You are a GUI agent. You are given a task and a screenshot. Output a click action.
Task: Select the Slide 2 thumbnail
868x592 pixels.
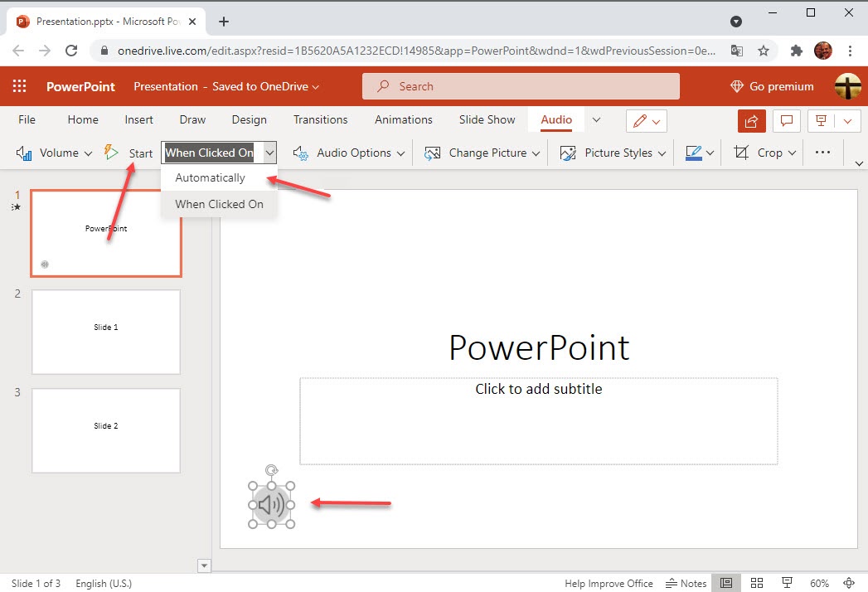(x=106, y=430)
